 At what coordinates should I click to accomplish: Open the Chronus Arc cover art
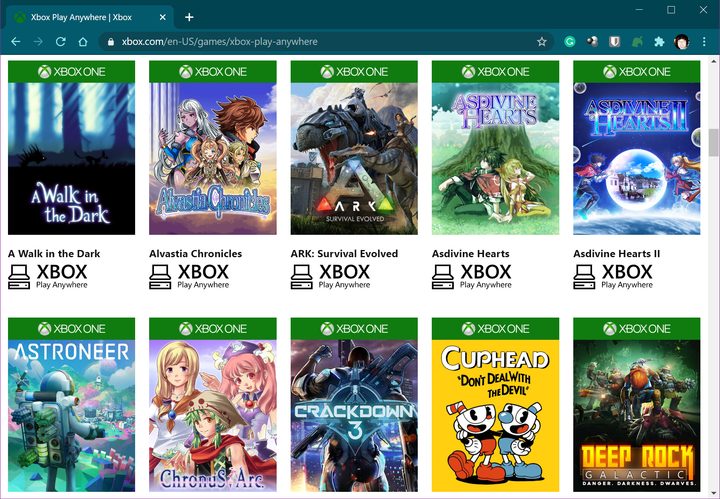[213, 416]
